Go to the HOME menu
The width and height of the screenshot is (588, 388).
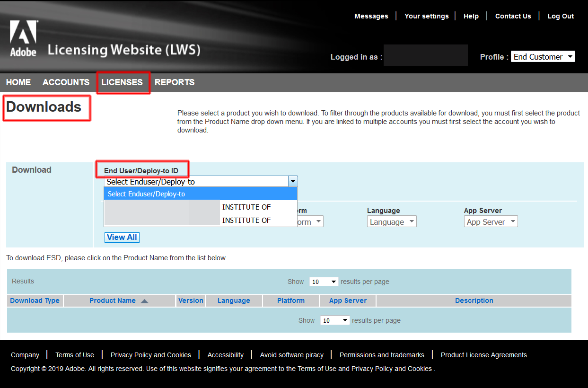(18, 82)
